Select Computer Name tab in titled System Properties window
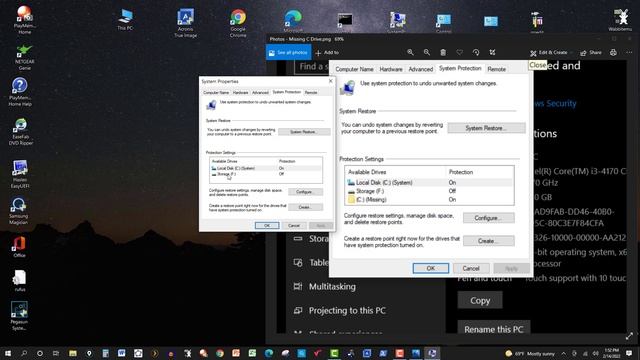This screenshot has height=360, width=640. coord(216,93)
